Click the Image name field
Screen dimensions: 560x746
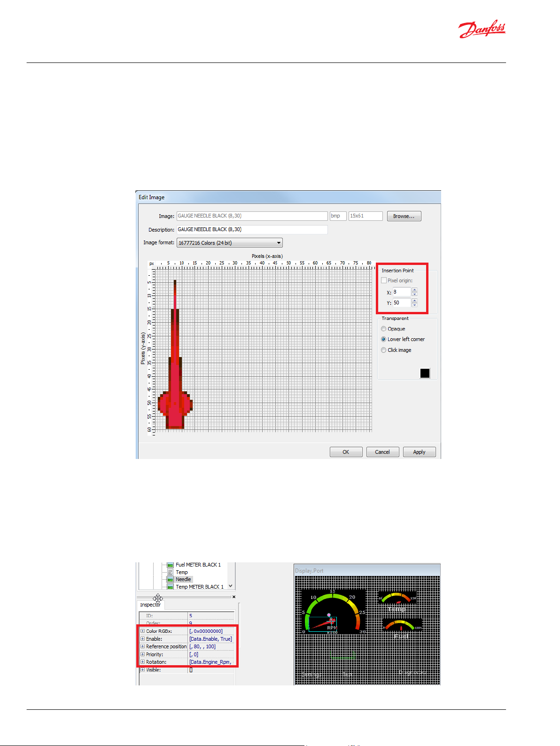(252, 216)
